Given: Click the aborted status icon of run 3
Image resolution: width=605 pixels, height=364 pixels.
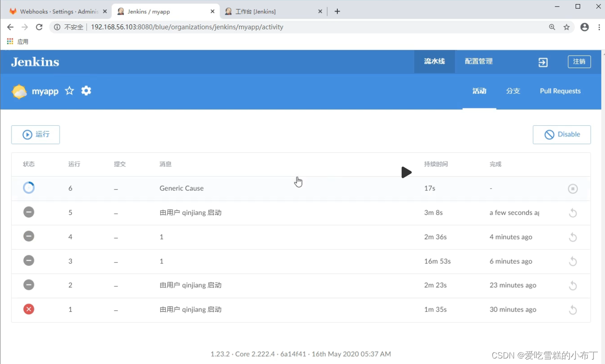Looking at the screenshot, I should point(29,261).
